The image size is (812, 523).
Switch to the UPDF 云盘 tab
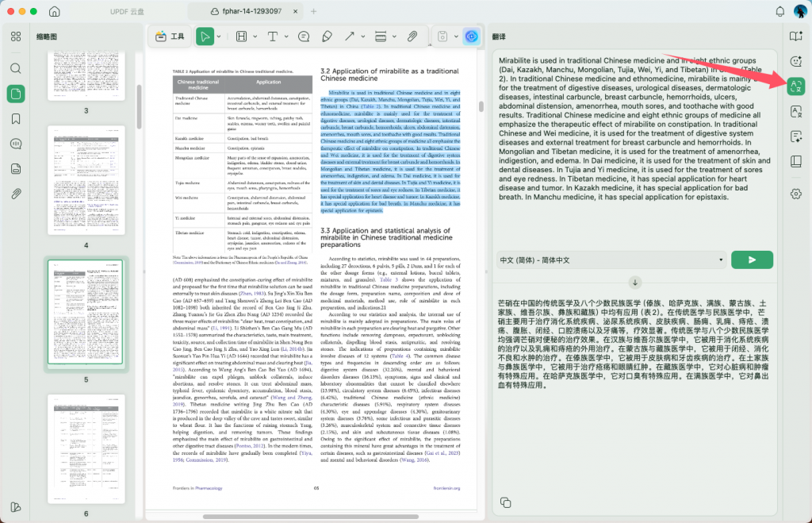pyautogui.click(x=127, y=11)
